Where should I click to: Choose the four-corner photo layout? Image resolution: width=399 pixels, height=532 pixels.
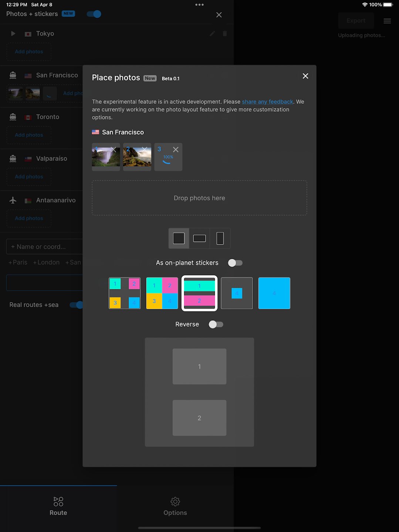pyautogui.click(x=125, y=293)
